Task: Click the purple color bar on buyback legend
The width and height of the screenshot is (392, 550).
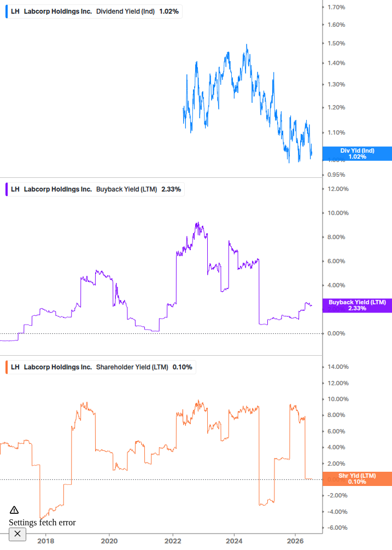Action: tap(7, 189)
